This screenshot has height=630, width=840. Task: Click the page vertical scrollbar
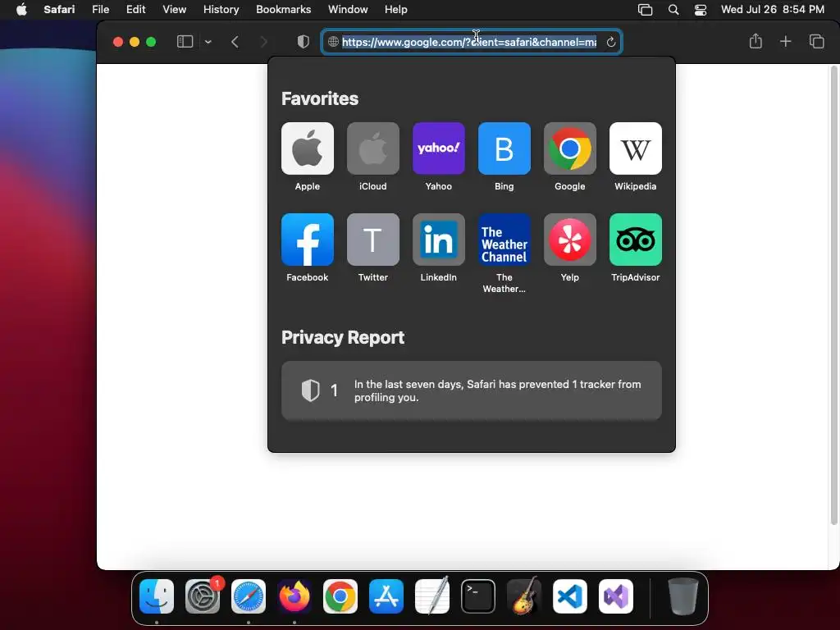coord(833,294)
